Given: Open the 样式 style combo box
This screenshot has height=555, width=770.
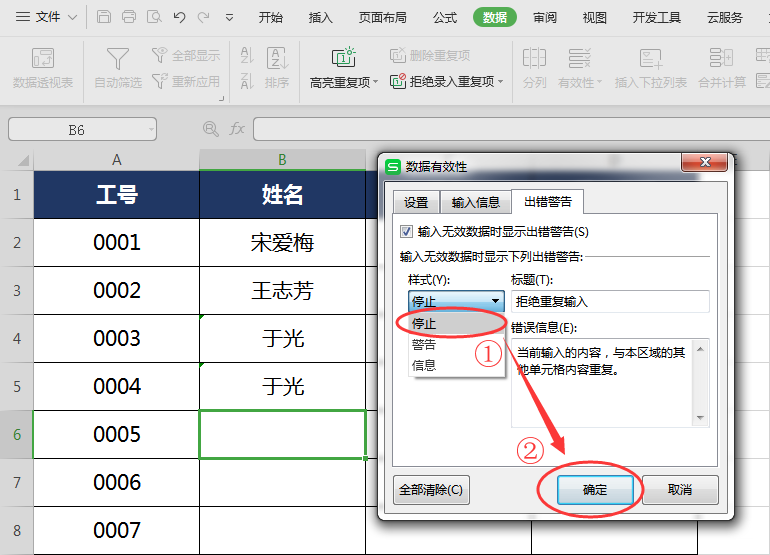Looking at the screenshot, I should point(456,301).
